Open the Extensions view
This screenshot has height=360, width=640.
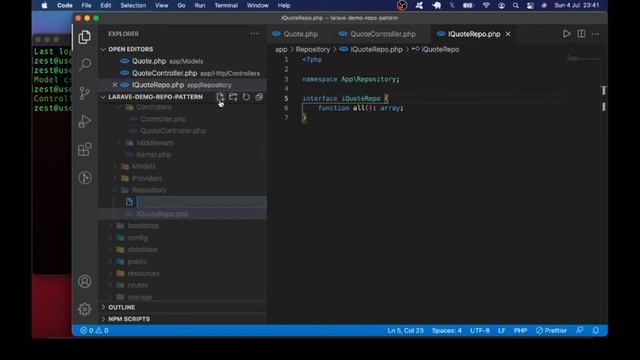coord(84,149)
